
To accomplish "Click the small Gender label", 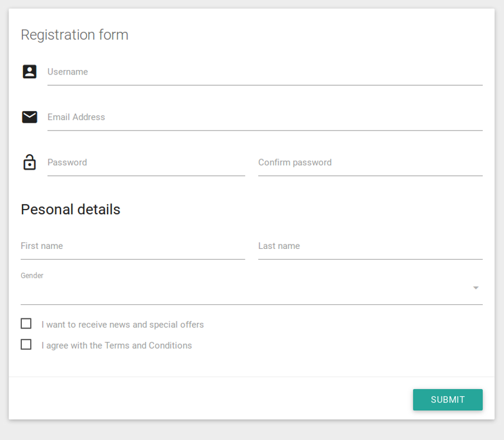I will [x=32, y=276].
